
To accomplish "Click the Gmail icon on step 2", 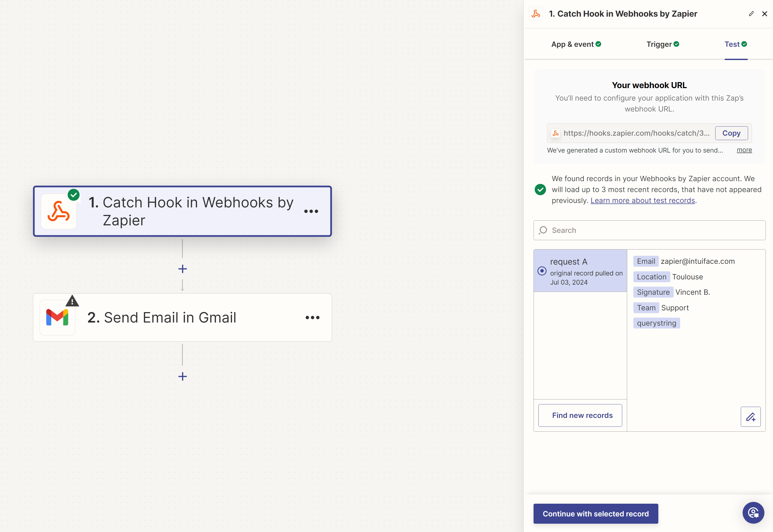I will pyautogui.click(x=57, y=318).
